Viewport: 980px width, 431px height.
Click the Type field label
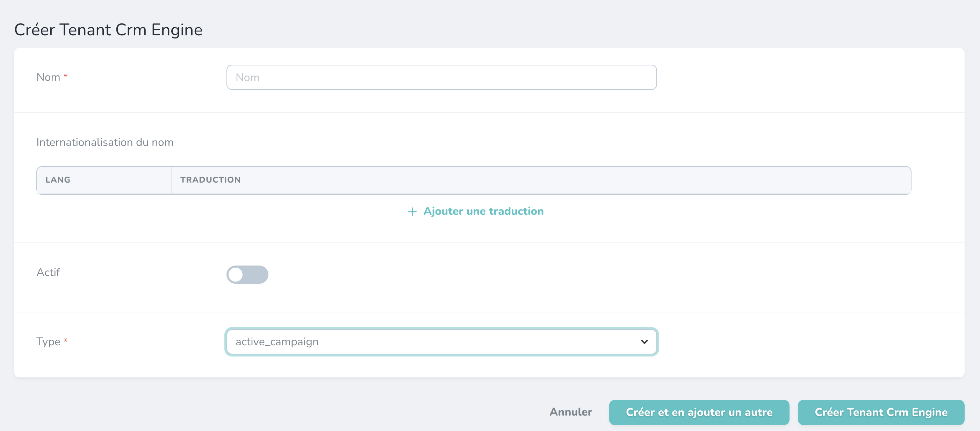tap(48, 341)
